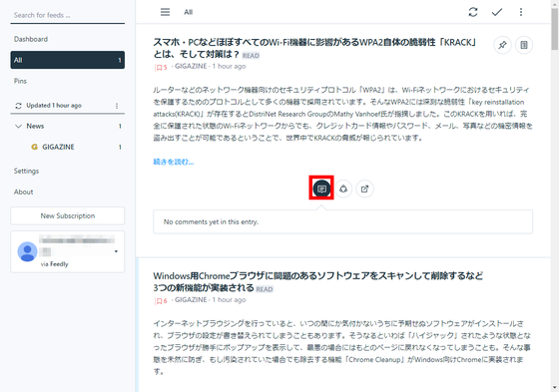Select the GIGAZINE feed
This screenshot has height=392, width=559.
click(x=58, y=147)
